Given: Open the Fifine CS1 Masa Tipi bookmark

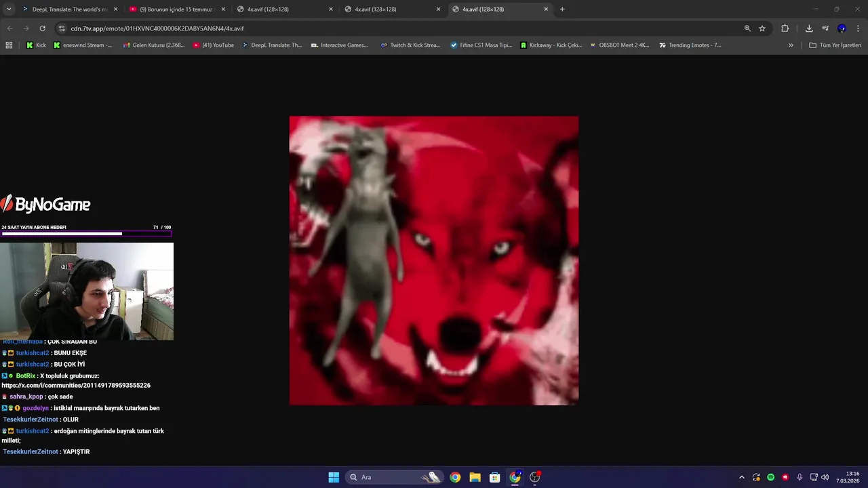Looking at the screenshot, I should [481, 45].
